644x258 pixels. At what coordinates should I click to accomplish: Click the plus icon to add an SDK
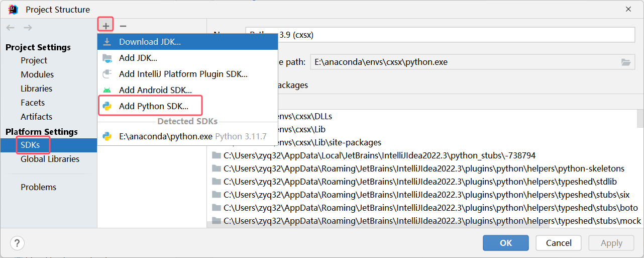(105, 26)
